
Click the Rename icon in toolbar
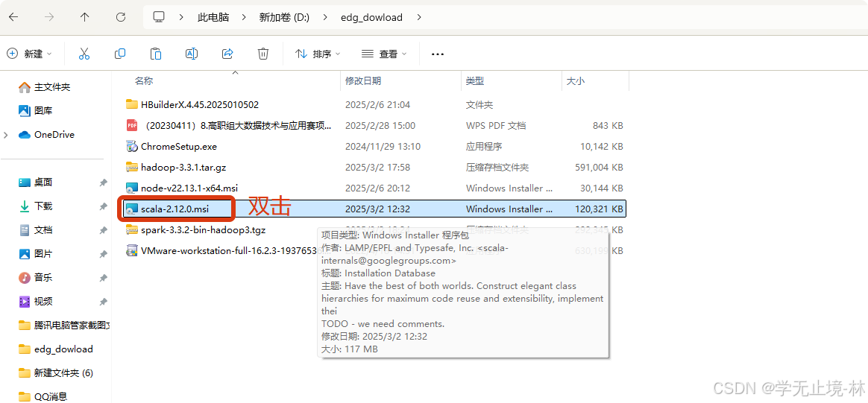[x=192, y=54]
